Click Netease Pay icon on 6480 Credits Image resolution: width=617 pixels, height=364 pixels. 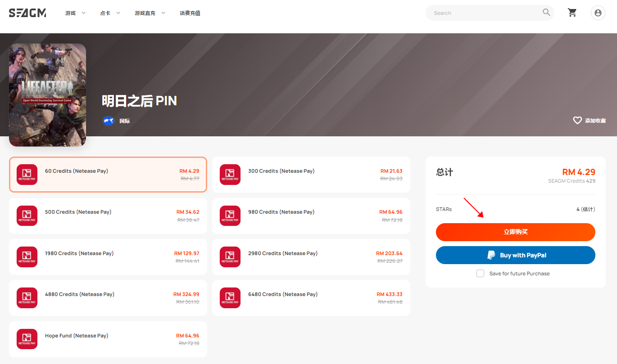(x=230, y=298)
